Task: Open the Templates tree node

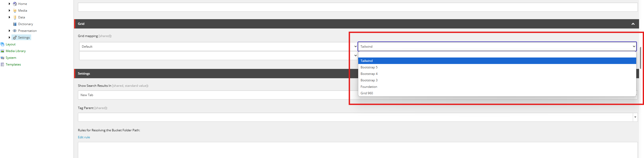Action: [13, 64]
